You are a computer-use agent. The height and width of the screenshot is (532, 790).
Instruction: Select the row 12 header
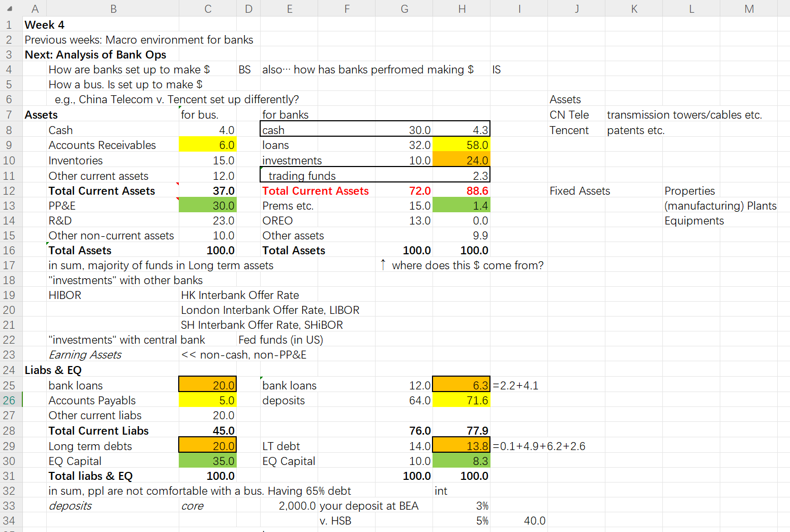(10, 191)
